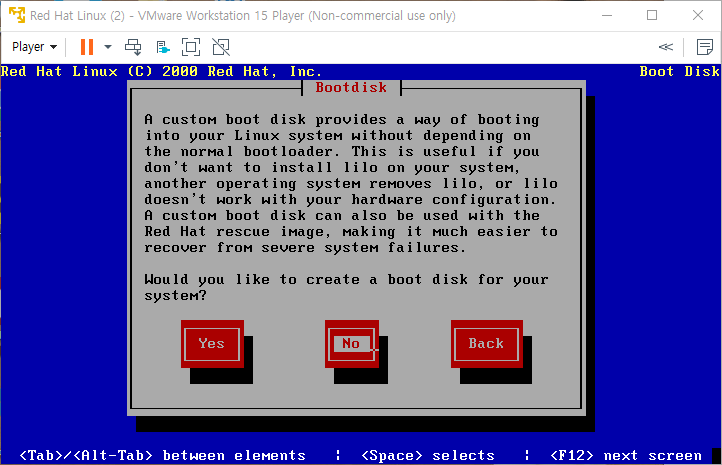
Task: Open the Player menu
Action: pos(35,47)
